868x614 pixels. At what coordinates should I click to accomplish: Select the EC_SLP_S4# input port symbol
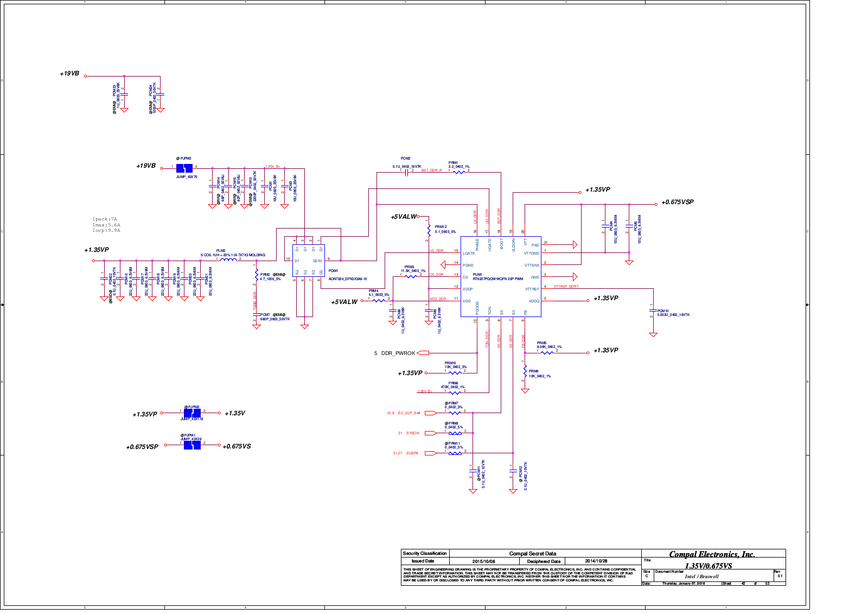click(x=430, y=413)
